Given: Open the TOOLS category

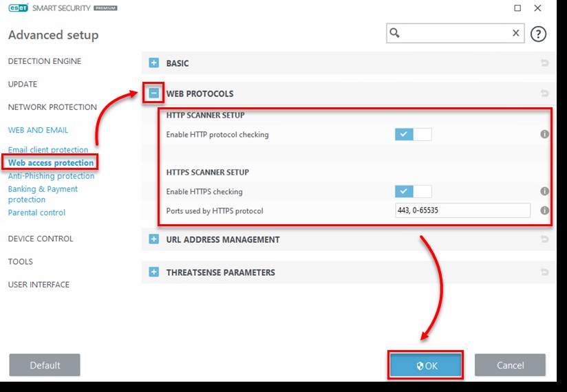Looking at the screenshot, I should (x=20, y=261).
